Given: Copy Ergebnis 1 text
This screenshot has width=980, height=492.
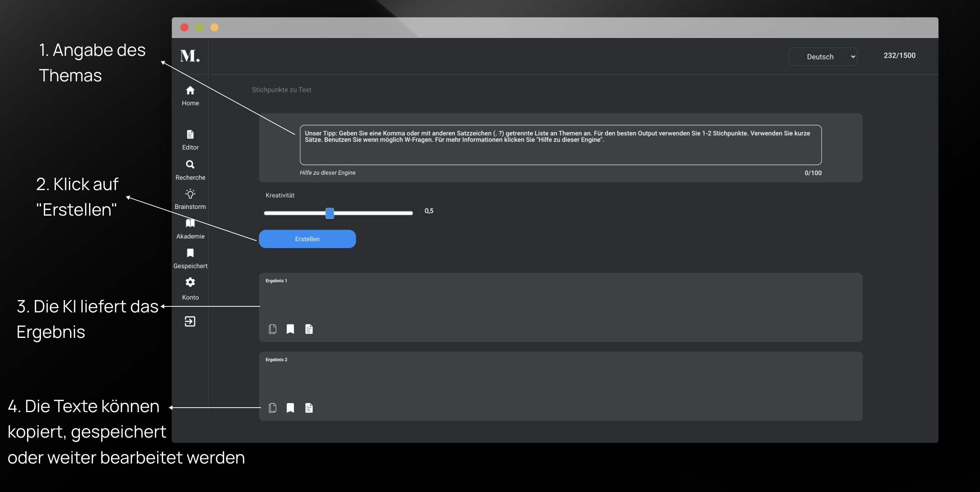Looking at the screenshot, I should [273, 329].
